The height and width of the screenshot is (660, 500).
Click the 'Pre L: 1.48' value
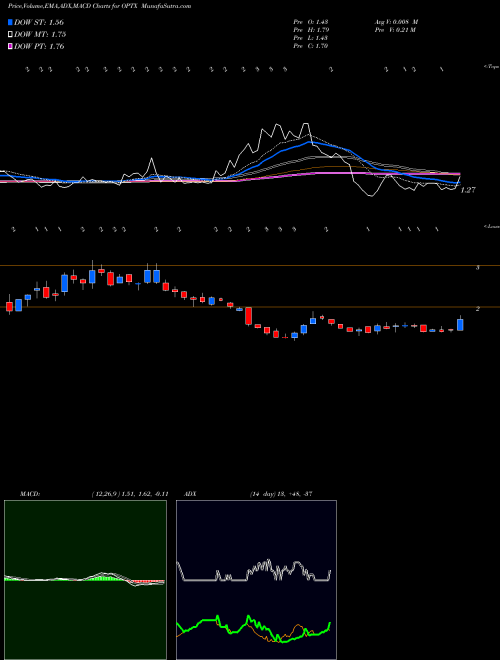(x=311, y=38)
